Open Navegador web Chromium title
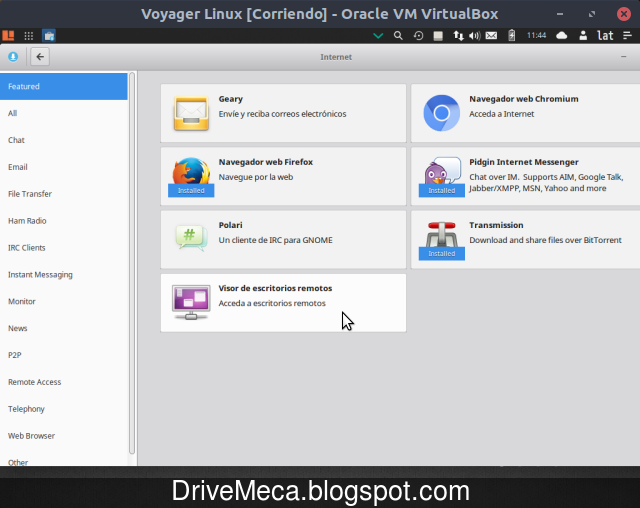This screenshot has width=640, height=508. coord(524,99)
